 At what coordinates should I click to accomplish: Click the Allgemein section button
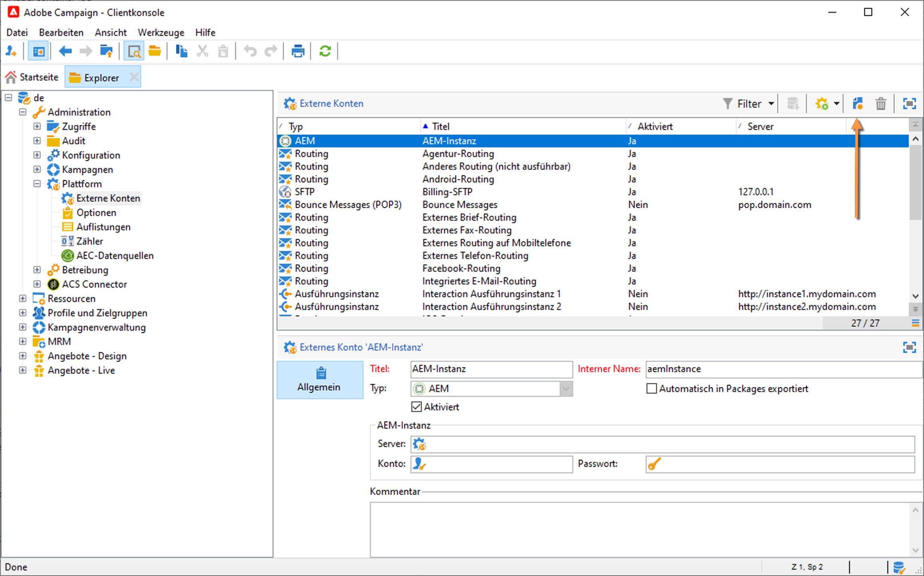pos(319,379)
